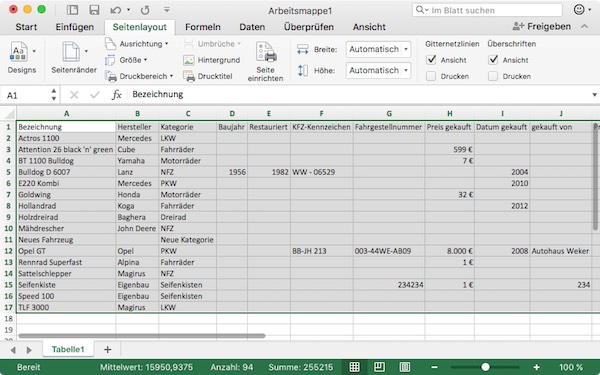600x375 pixels.
Task: Cancel the formula entry with X icon
Action: coord(74,95)
